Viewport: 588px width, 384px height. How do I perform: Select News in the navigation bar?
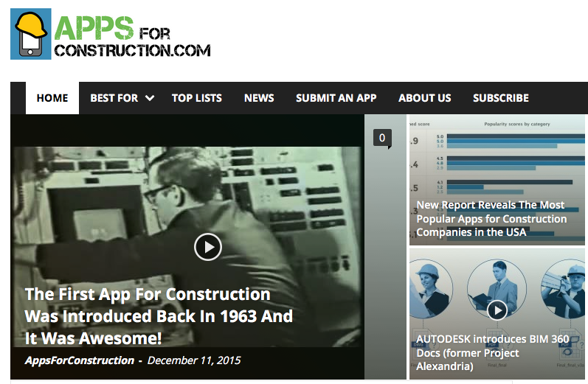pos(259,98)
